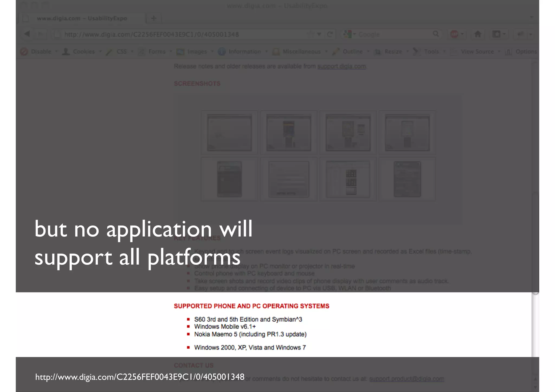Select the www.digia.com UsabilityExpo tab

82,18
